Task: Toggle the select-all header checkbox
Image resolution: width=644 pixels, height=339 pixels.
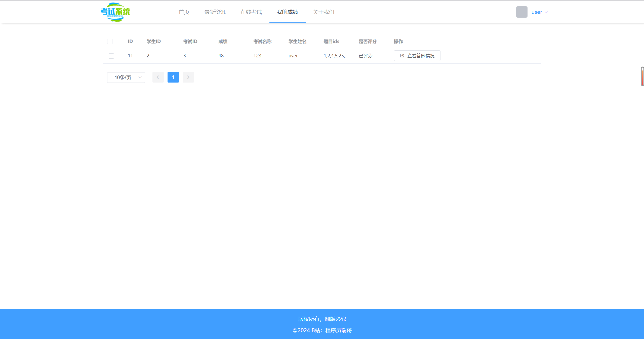Action: [x=110, y=42]
